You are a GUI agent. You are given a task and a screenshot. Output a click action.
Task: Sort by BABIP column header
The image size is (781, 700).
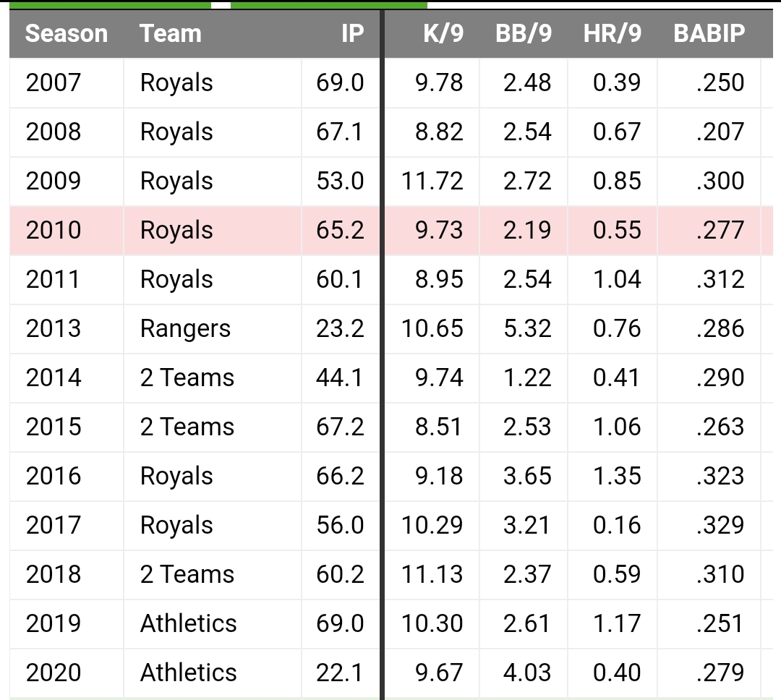click(709, 34)
